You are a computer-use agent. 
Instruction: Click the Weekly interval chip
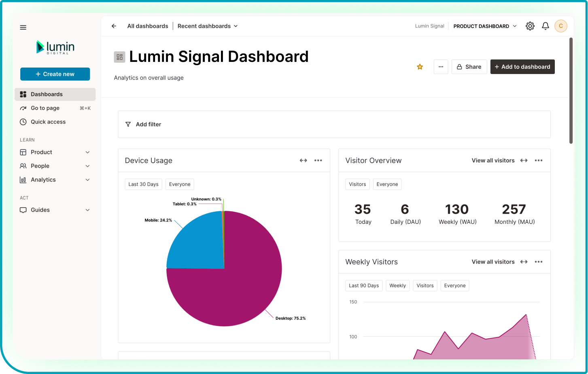(398, 285)
